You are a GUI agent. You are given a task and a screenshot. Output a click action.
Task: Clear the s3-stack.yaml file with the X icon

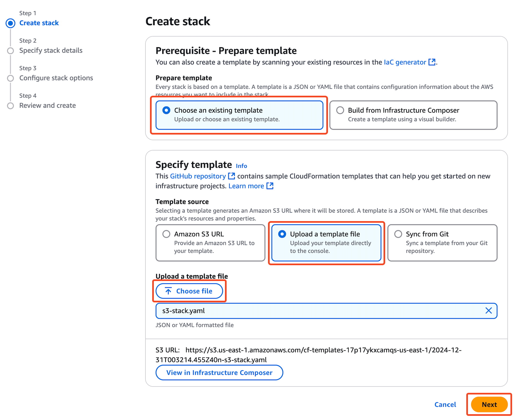[489, 311]
